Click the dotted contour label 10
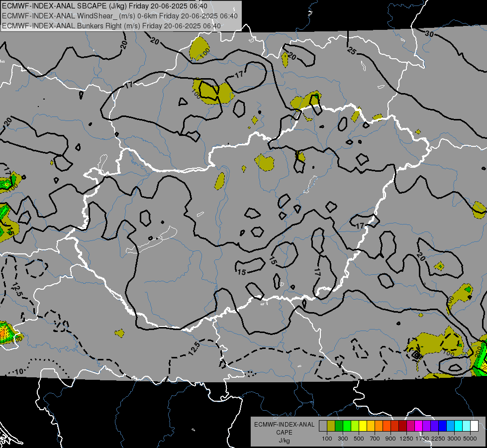This screenshot has width=487, height=448. pos(18,371)
